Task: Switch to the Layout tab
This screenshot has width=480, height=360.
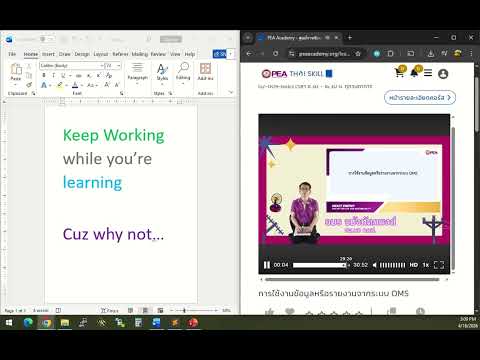Action: tap(101, 54)
